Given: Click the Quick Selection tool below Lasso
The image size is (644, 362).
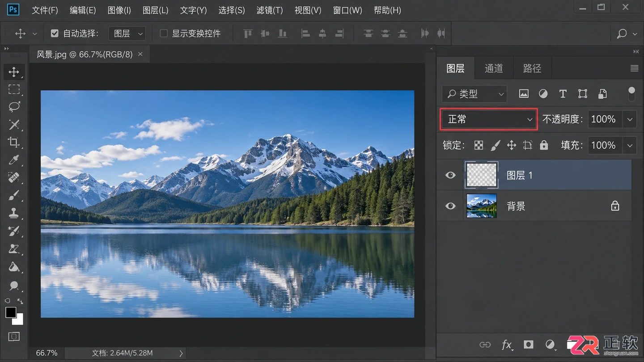Looking at the screenshot, I should click(14, 125).
